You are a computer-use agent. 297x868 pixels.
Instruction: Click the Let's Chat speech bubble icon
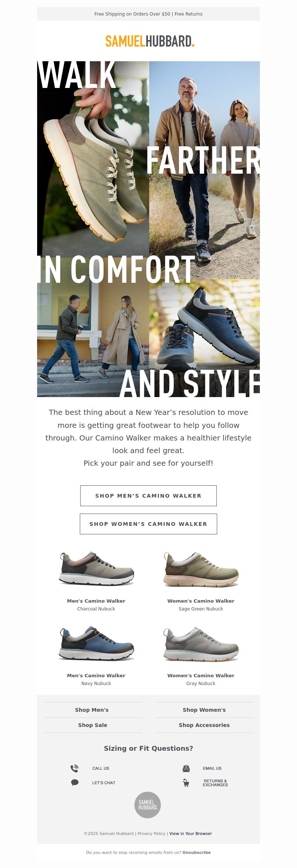[x=75, y=782]
